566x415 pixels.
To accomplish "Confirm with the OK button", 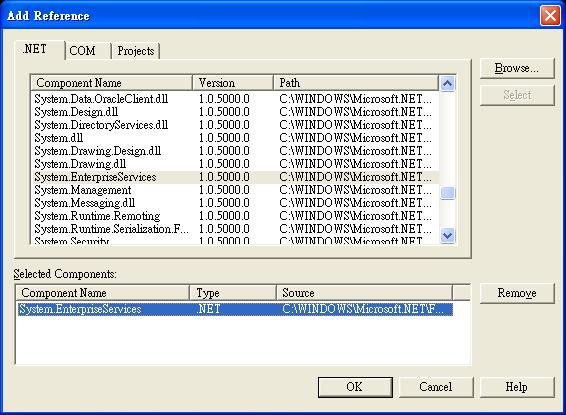I will (355, 387).
